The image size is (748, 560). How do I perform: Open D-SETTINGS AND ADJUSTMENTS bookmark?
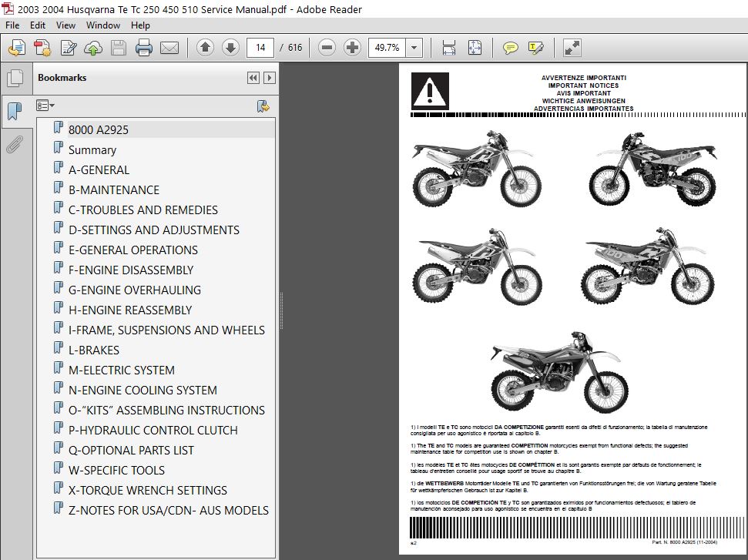[x=154, y=230]
